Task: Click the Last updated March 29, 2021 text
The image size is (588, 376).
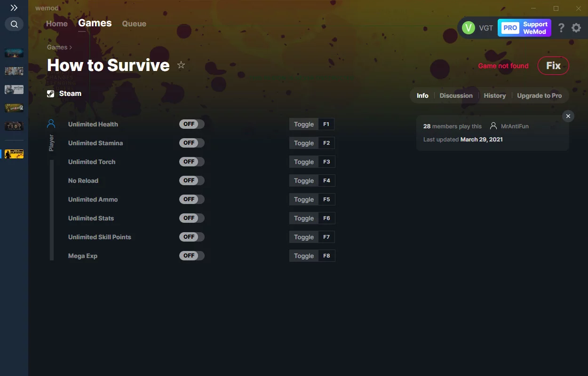Action: pos(463,140)
